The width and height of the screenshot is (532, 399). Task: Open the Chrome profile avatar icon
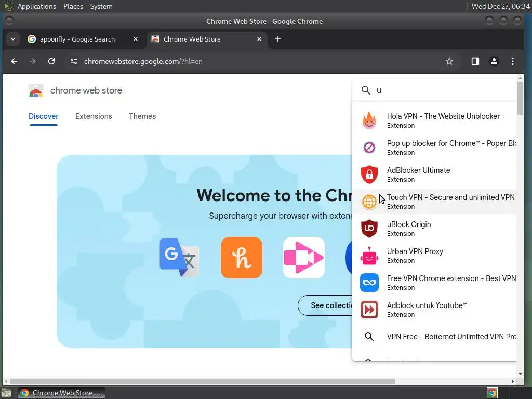coord(494,61)
